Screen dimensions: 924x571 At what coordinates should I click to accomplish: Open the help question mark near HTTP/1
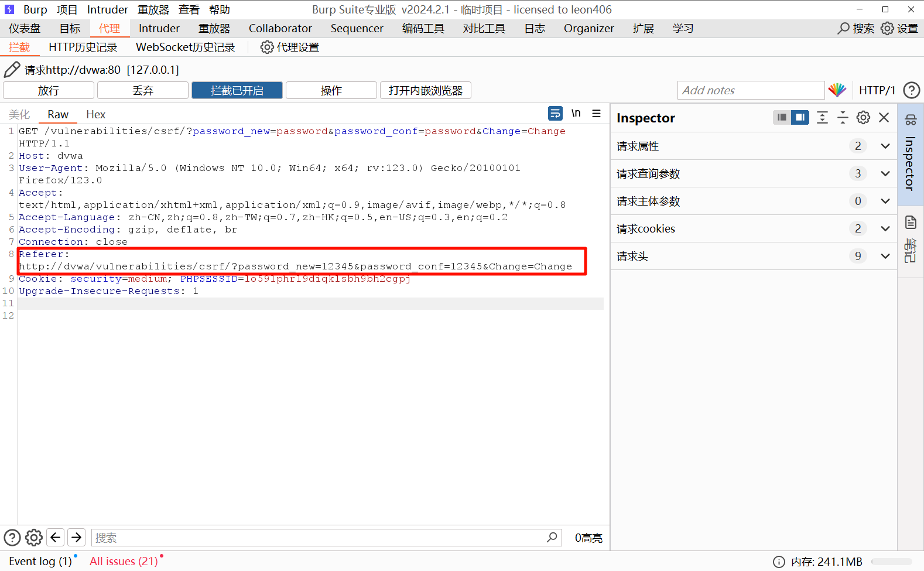pos(912,90)
